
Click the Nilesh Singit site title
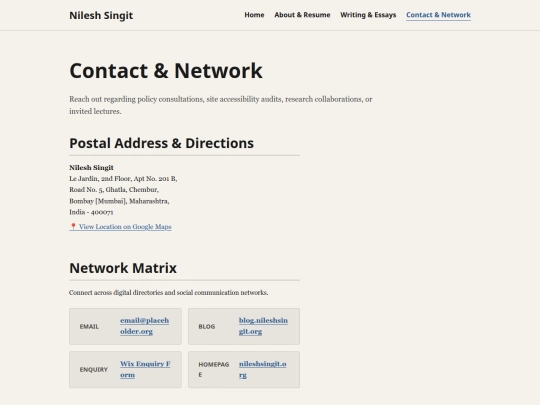click(101, 15)
